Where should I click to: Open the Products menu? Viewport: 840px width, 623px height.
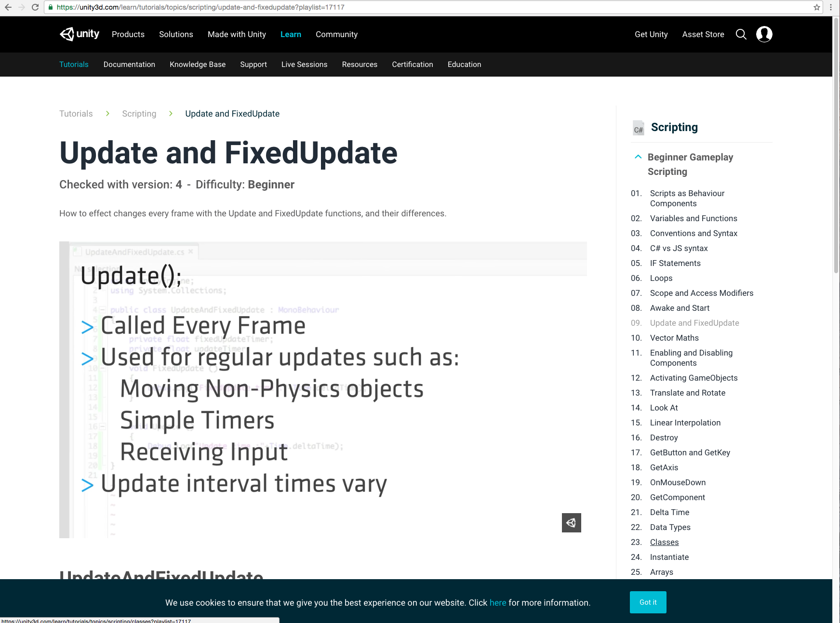(128, 34)
